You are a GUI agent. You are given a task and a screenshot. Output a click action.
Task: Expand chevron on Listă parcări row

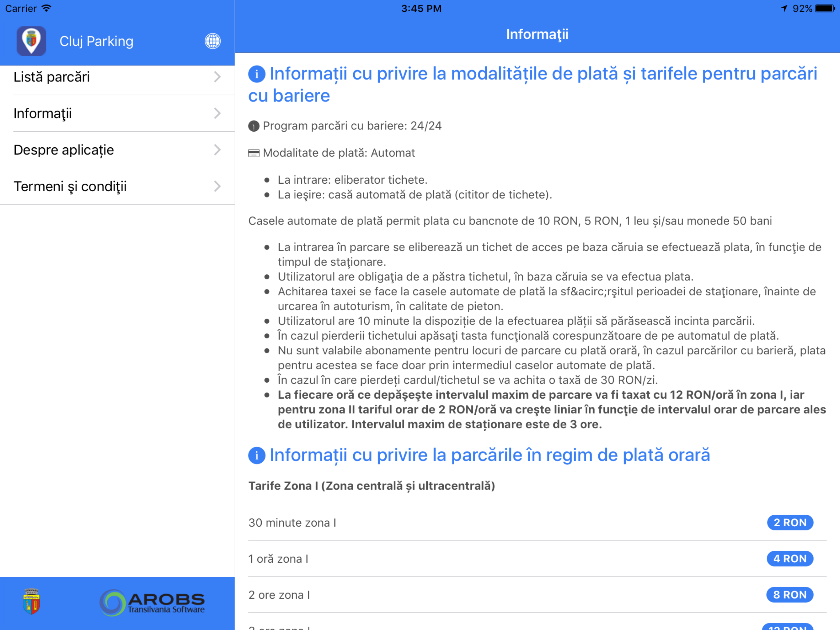coord(217,77)
